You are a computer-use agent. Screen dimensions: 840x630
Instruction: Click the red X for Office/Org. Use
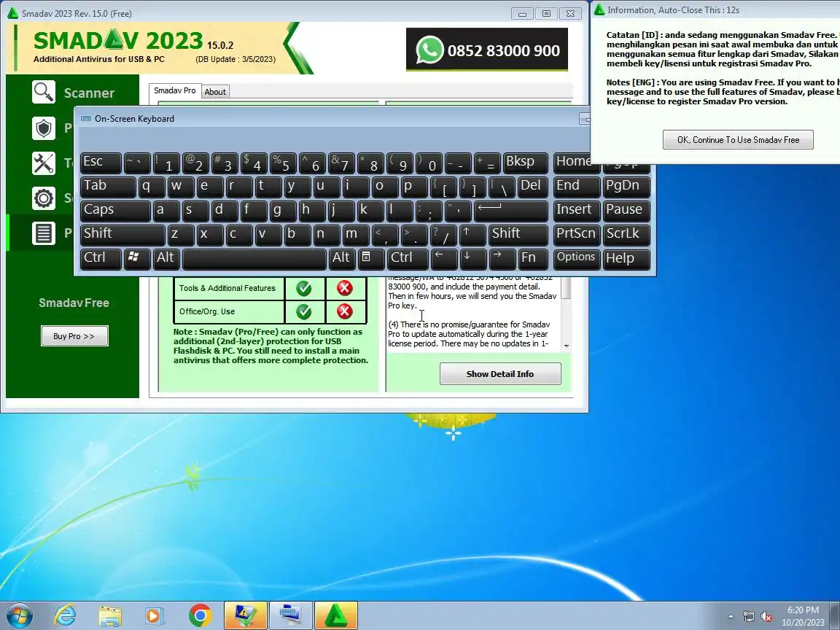pyautogui.click(x=344, y=311)
